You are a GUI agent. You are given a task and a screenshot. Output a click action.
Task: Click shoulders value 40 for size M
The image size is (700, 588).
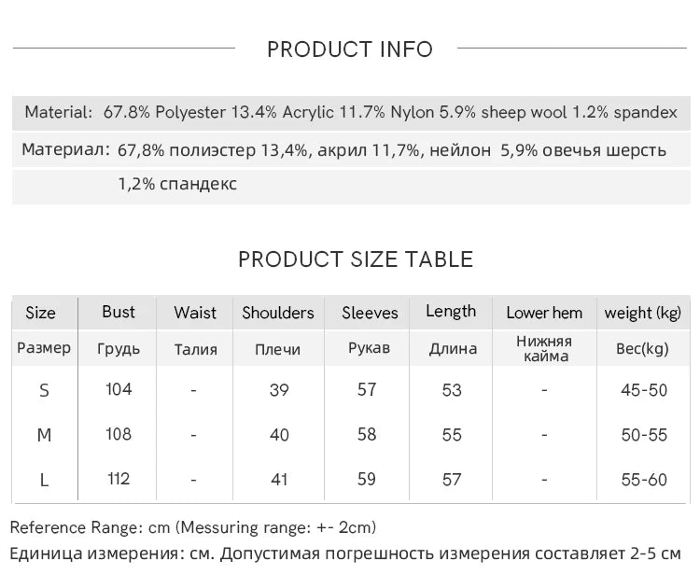tap(279, 435)
